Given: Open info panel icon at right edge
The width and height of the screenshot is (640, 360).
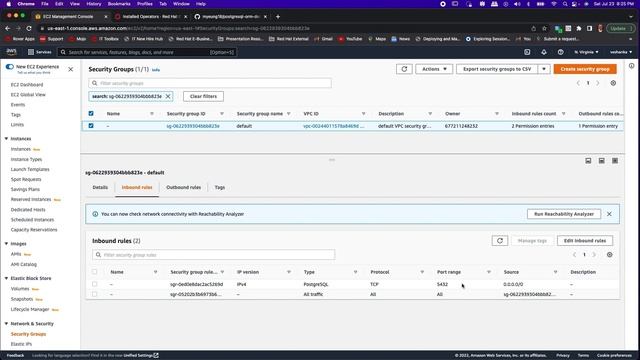Looking at the screenshot, I should pyautogui.click(x=631, y=66).
